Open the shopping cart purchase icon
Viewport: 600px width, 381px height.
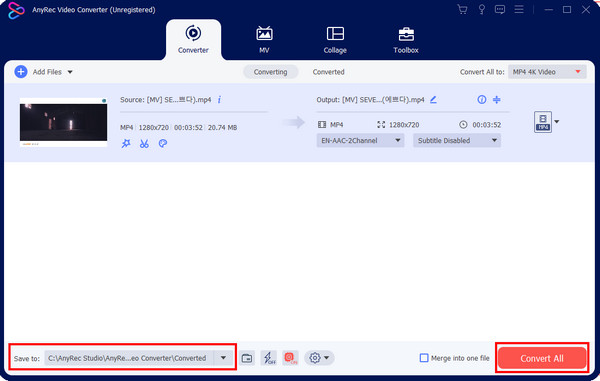pyautogui.click(x=462, y=10)
